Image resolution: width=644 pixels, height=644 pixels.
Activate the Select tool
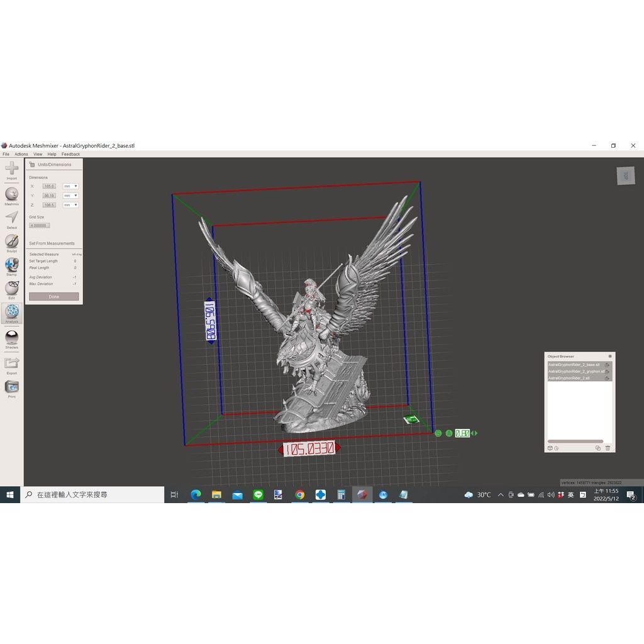coord(11,218)
